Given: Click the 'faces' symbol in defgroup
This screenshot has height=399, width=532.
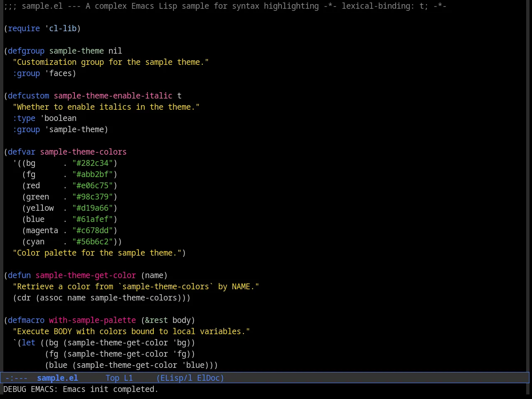Looking at the screenshot, I should tap(60, 73).
